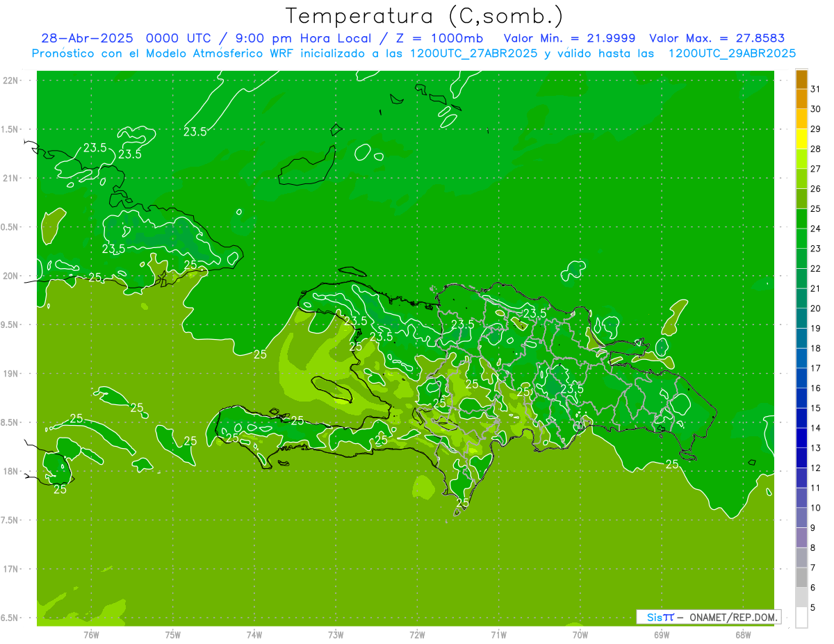The image size is (834, 644).
Task: Pick the lime legend swatch between 27 and 28
Action: point(801,159)
